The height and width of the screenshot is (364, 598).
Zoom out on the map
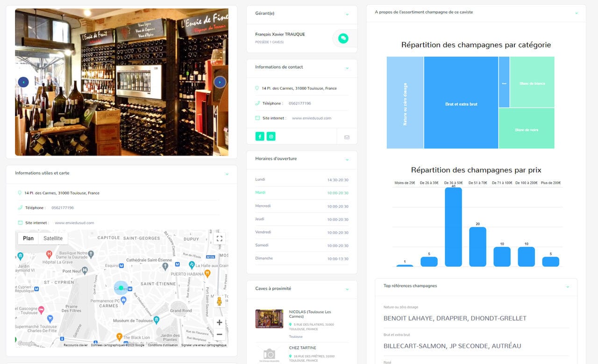(219, 334)
